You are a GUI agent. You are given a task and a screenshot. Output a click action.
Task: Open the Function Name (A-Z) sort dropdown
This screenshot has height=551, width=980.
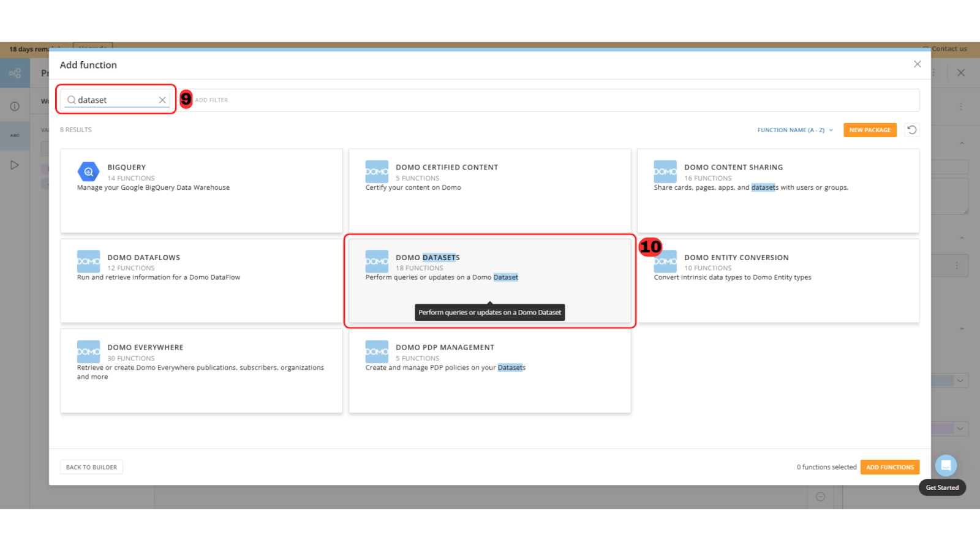point(795,130)
